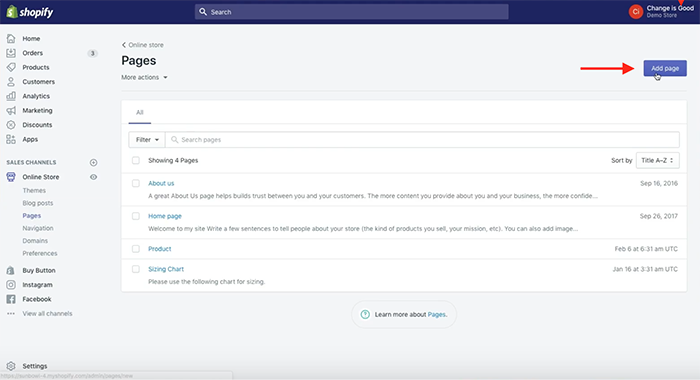Click the Discounts label in the sidebar
This screenshot has width=700, height=380.
(x=37, y=125)
